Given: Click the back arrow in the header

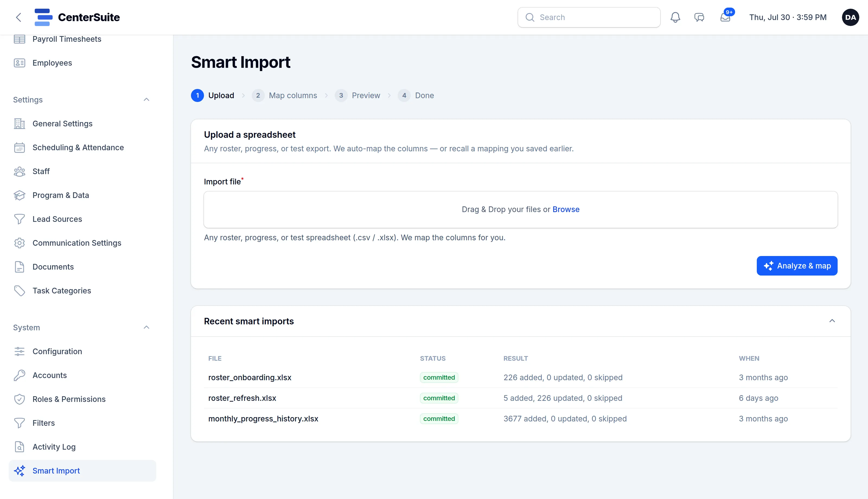Looking at the screenshot, I should 18,17.
